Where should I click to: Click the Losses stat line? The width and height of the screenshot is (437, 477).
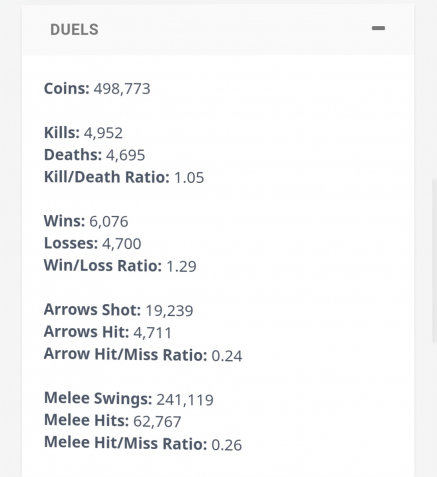pos(93,243)
